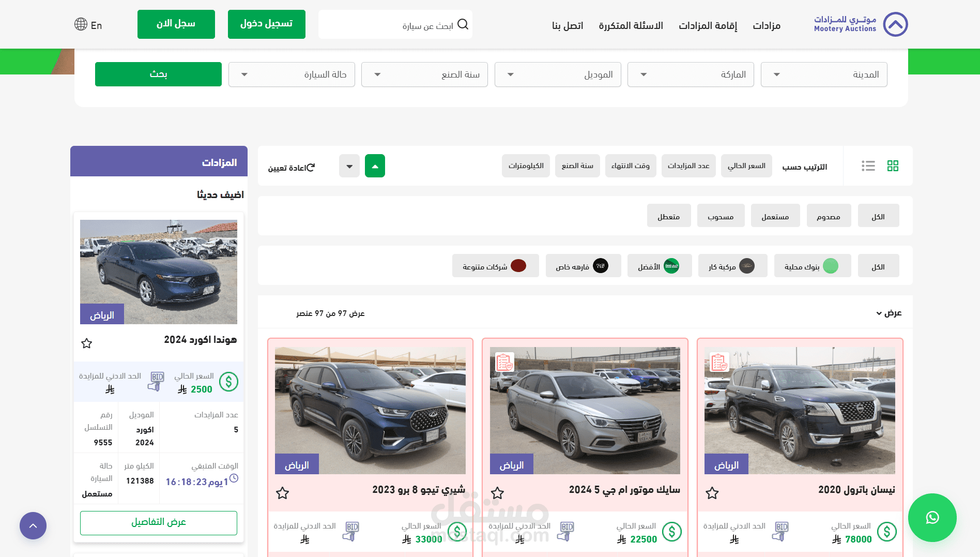Sort by وقت الانتهاء

(631, 166)
